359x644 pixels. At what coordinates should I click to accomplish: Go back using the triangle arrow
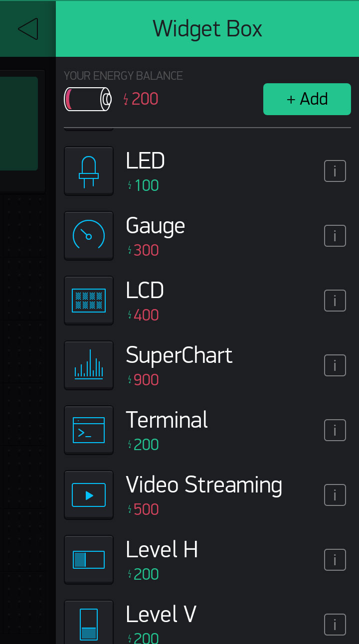28,29
